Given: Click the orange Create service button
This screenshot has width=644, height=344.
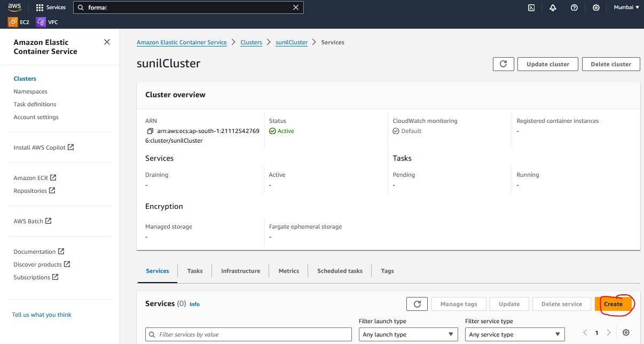Looking at the screenshot, I should click(613, 304).
